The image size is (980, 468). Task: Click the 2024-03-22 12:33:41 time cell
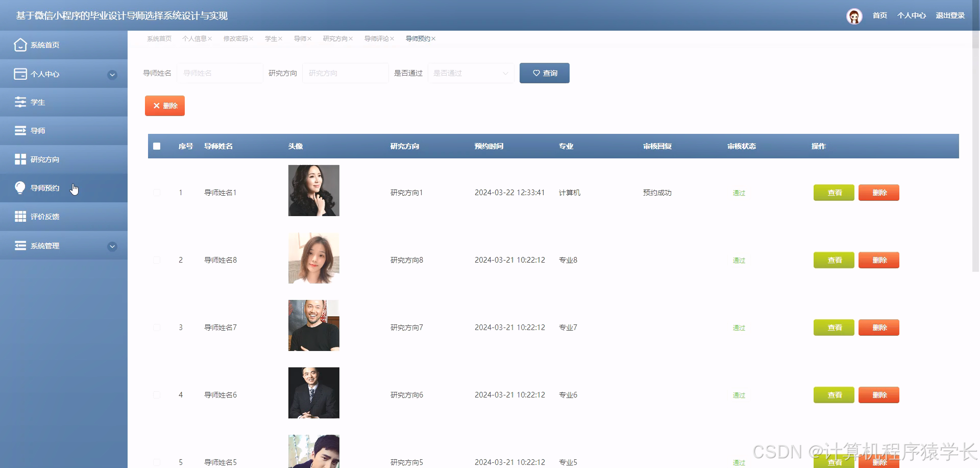tap(510, 193)
